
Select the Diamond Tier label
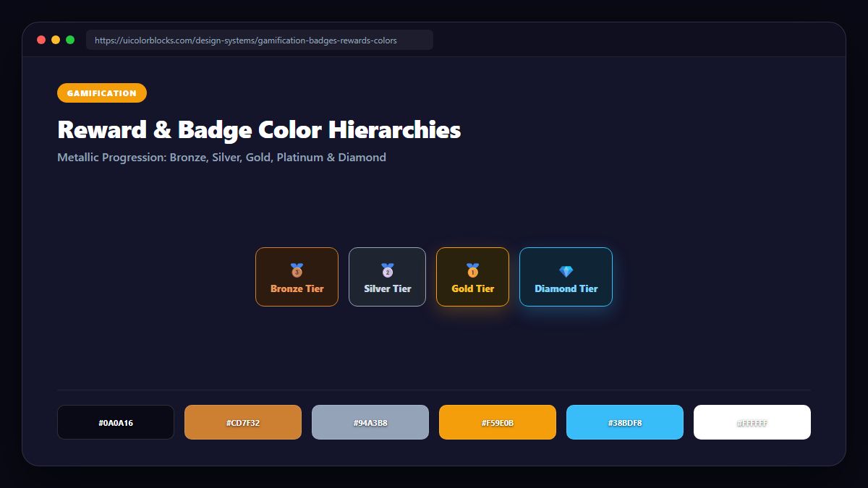(x=566, y=288)
